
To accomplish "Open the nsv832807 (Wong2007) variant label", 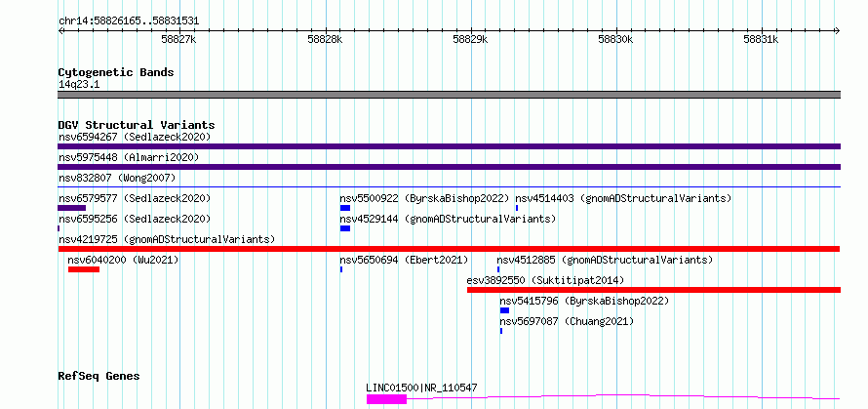I will point(117,178).
